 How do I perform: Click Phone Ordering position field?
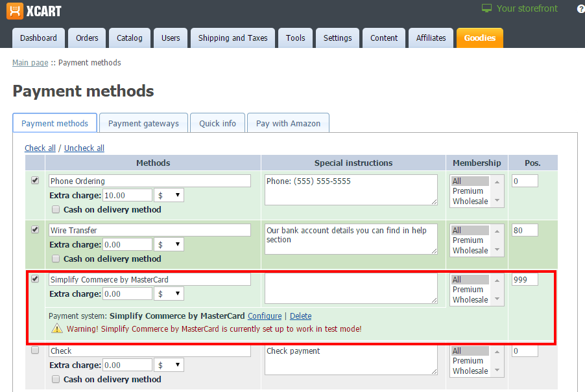(525, 181)
